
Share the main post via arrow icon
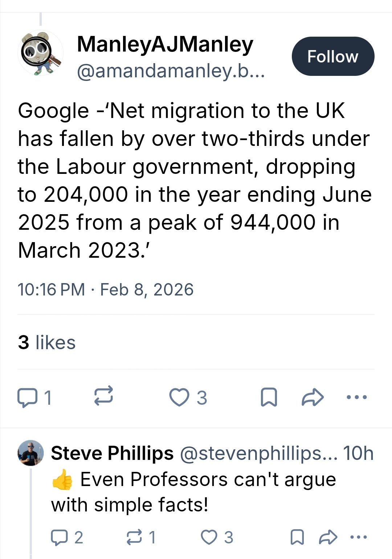[x=313, y=397]
